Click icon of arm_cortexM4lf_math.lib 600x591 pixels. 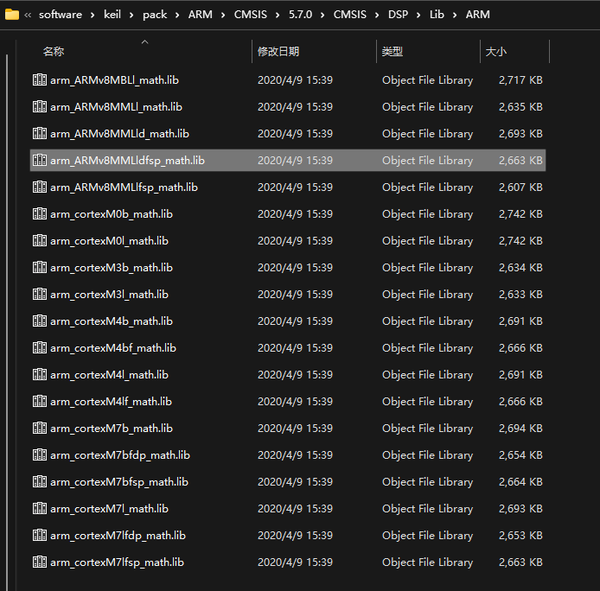point(39,401)
